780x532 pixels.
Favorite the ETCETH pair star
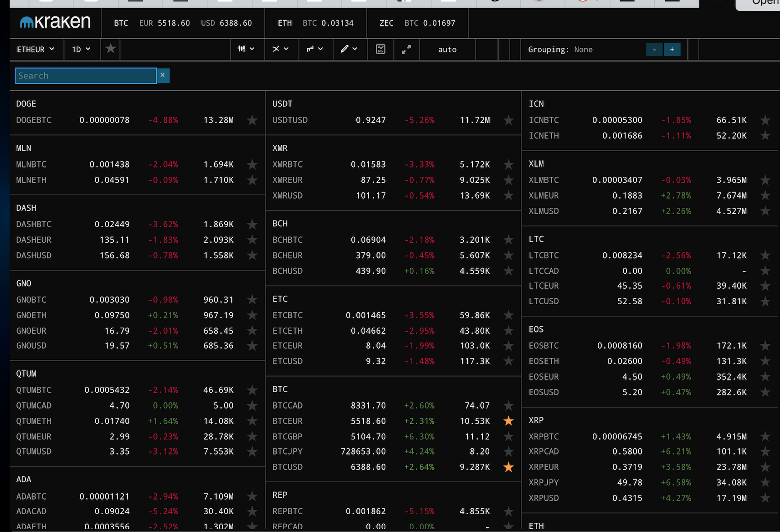(508, 331)
